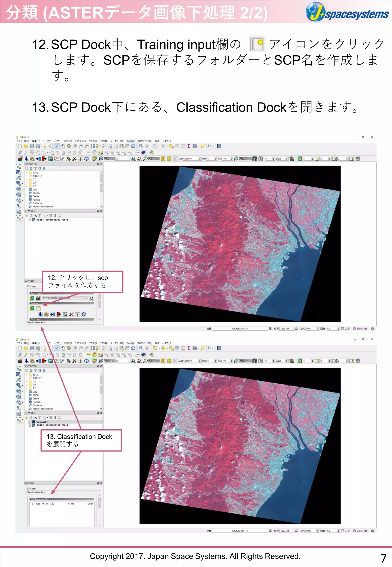The width and height of the screenshot is (392, 567).
Task: Toggle ASTER layer checkbox in upper layers panel
Action: pos(30,220)
